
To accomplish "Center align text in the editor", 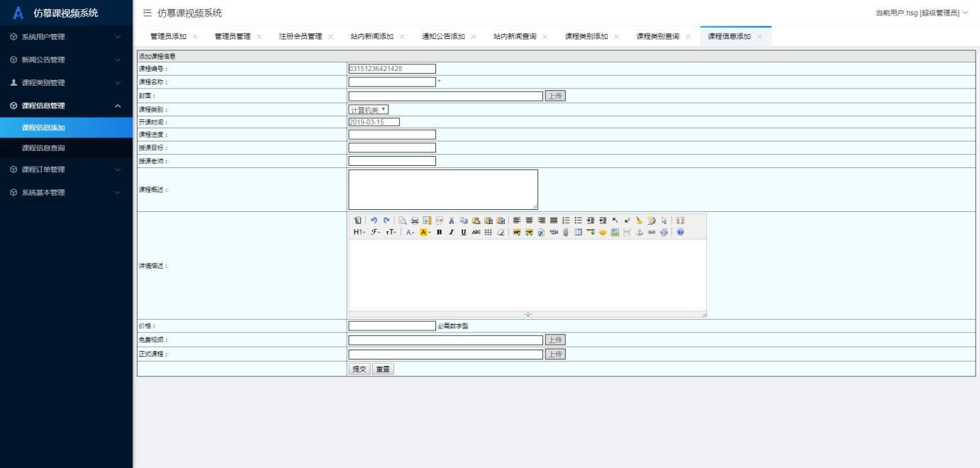I will point(529,221).
